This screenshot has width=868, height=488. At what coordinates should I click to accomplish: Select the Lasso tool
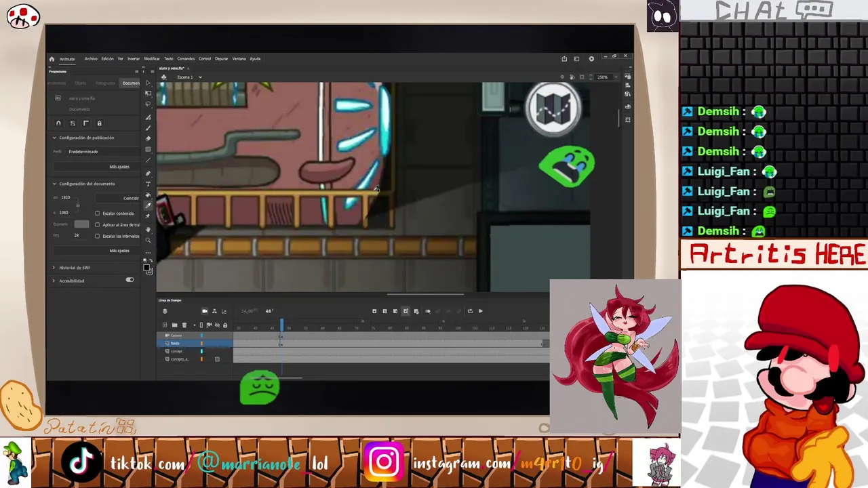pyautogui.click(x=149, y=104)
